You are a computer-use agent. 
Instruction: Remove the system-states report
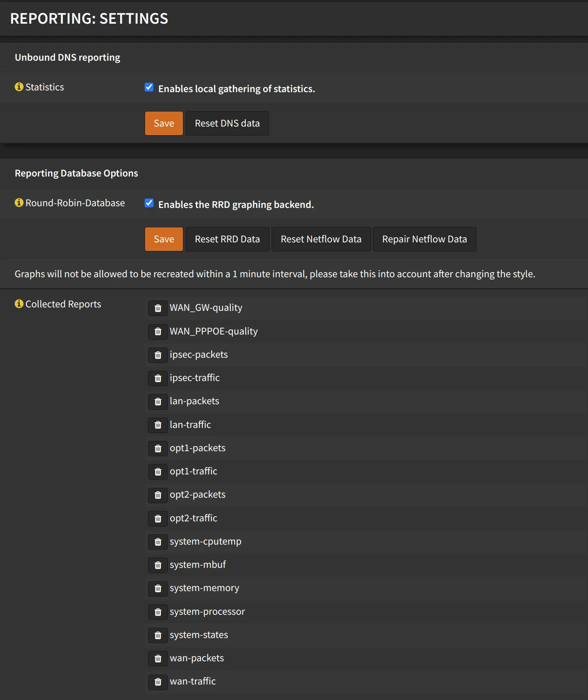click(158, 635)
